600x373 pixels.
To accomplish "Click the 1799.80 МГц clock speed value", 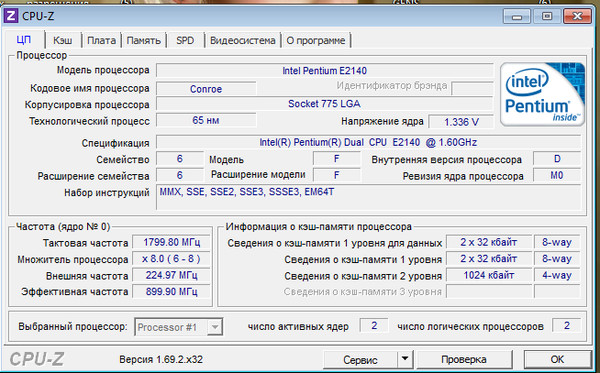I will [171, 242].
